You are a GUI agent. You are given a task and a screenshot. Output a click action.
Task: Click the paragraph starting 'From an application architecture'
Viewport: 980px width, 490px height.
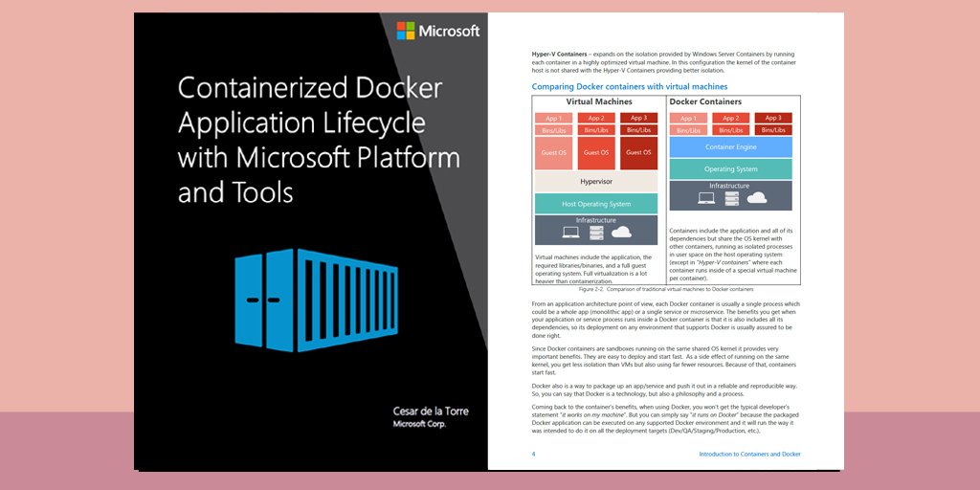[x=666, y=320]
